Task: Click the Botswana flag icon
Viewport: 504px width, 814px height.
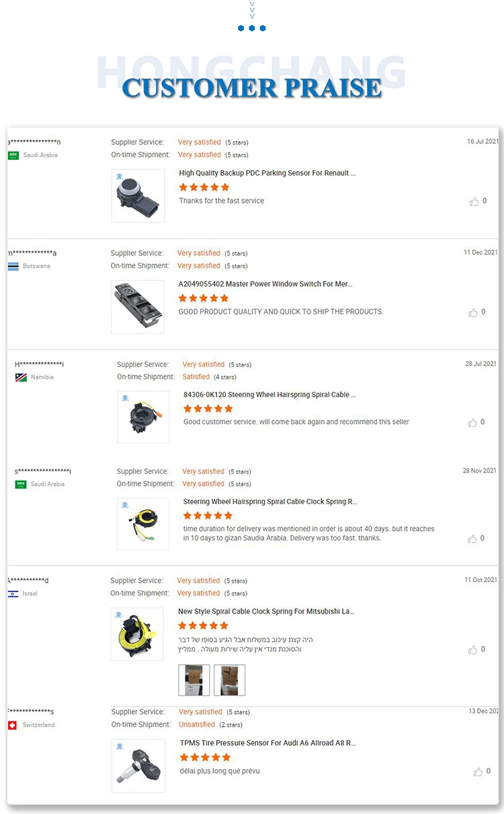Action: 13,266
